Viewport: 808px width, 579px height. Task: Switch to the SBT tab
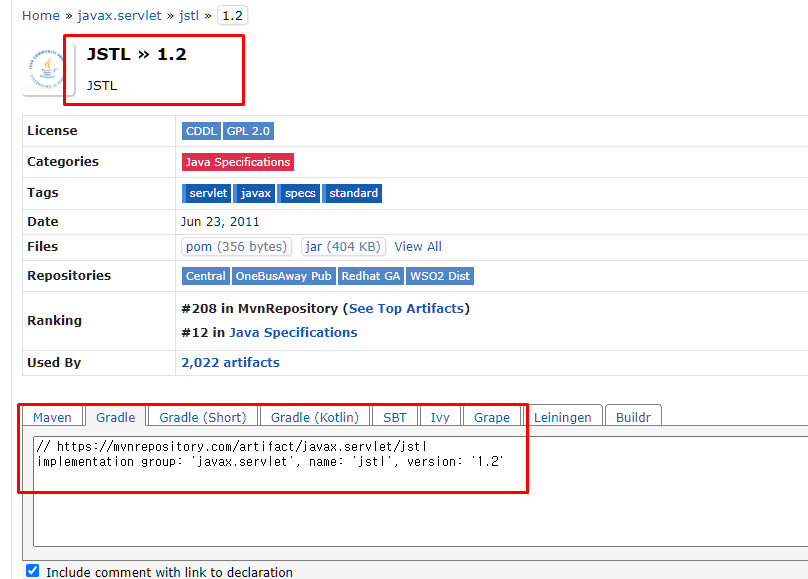click(395, 417)
